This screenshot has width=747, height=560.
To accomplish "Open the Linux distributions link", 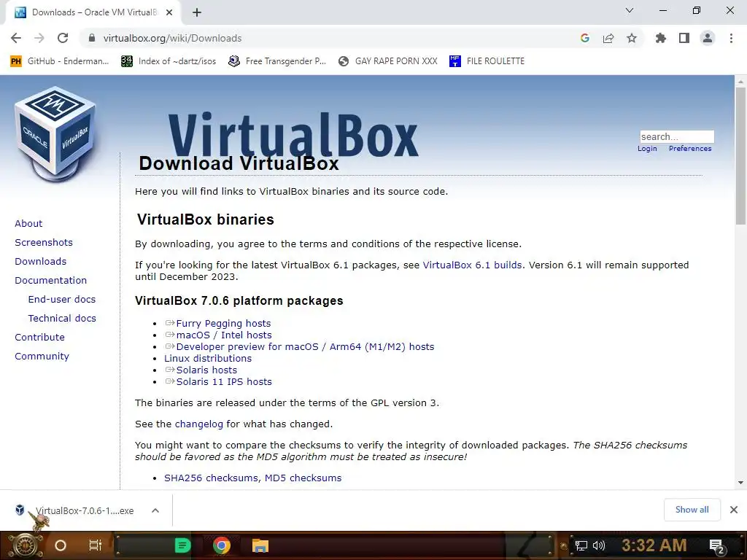I will coord(208,359).
